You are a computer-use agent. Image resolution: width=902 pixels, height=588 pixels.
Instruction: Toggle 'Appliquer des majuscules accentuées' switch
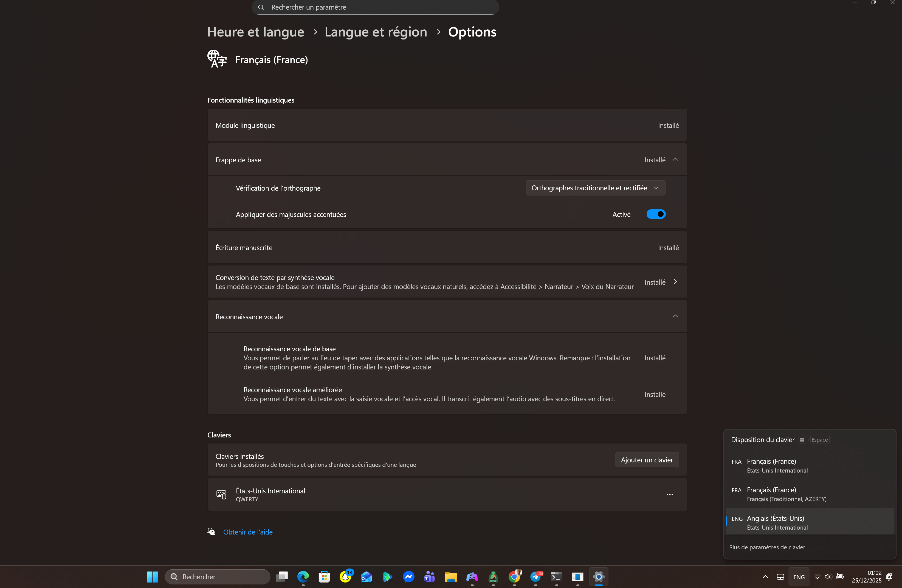coord(656,214)
